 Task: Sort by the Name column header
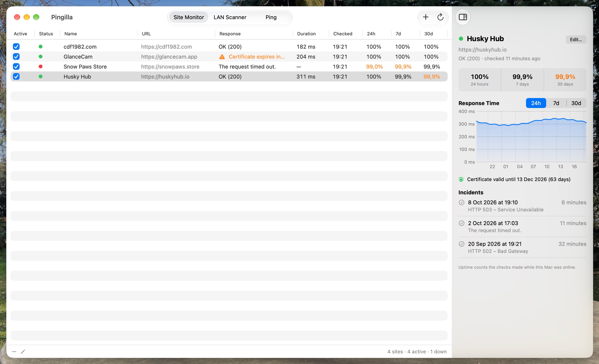71,34
